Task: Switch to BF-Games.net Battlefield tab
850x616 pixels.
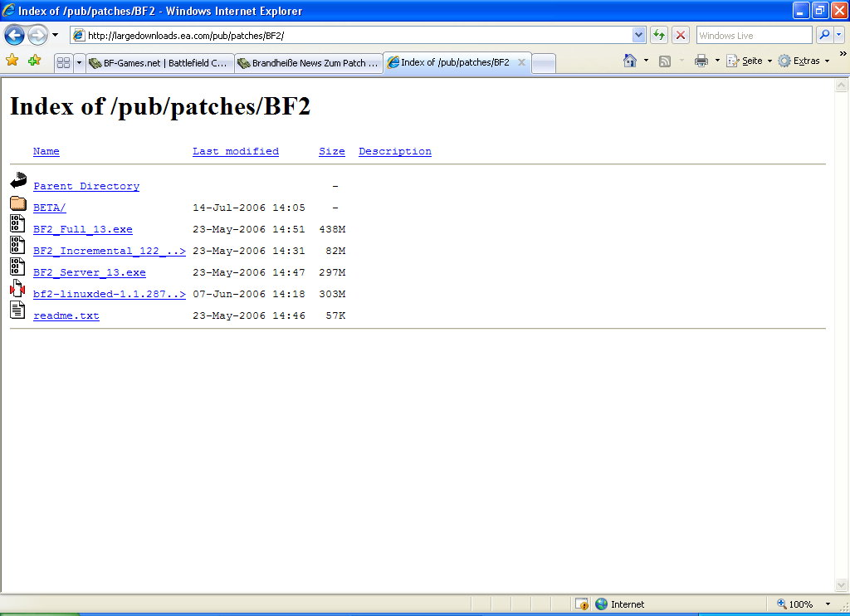Action: 160,63
